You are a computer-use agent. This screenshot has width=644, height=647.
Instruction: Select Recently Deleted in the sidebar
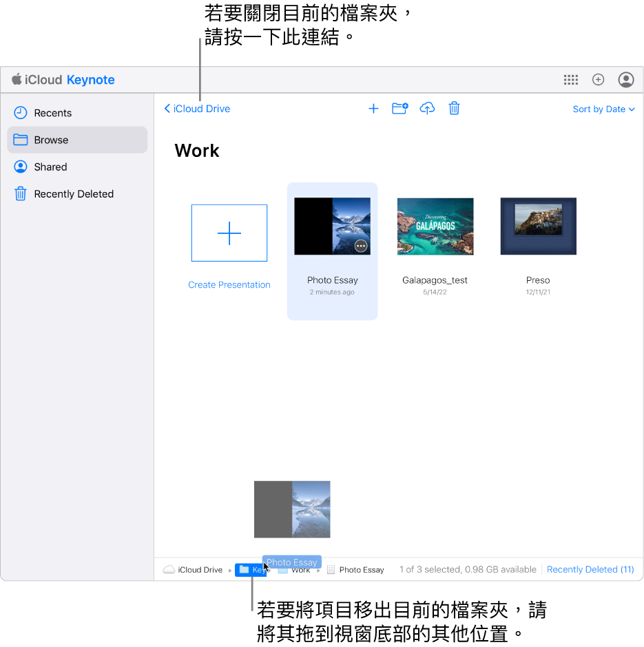tap(77, 193)
